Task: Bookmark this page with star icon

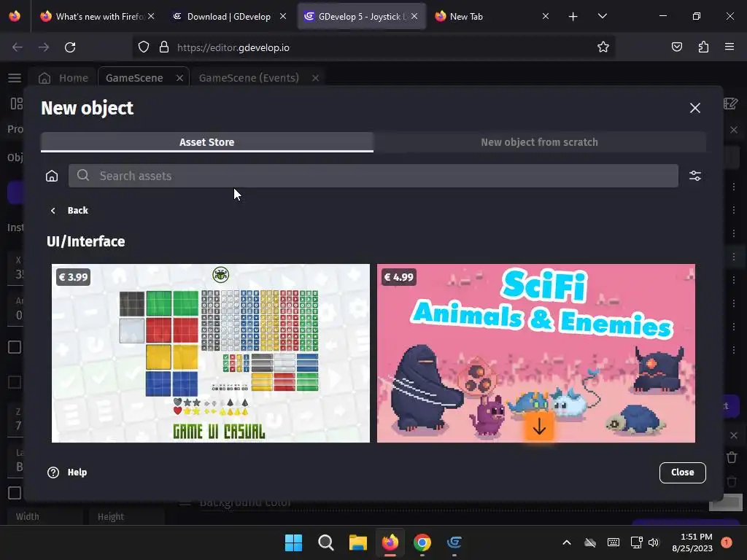Action: click(x=603, y=47)
